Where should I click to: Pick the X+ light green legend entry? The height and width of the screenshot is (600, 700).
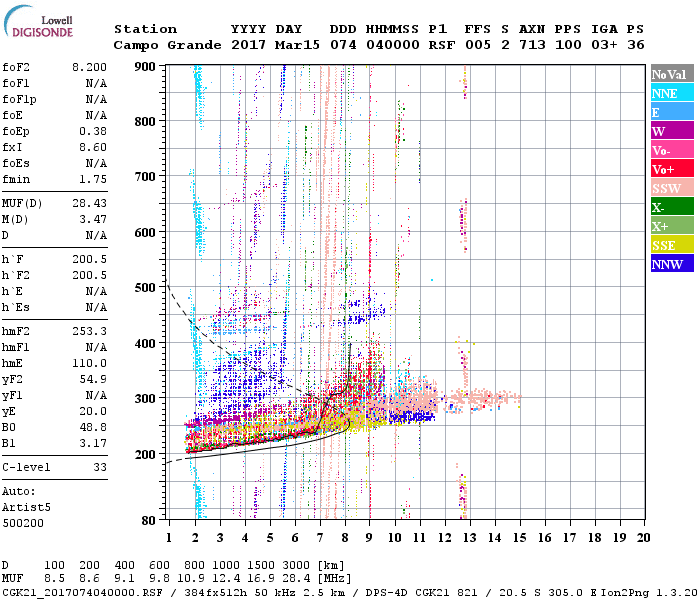point(669,227)
